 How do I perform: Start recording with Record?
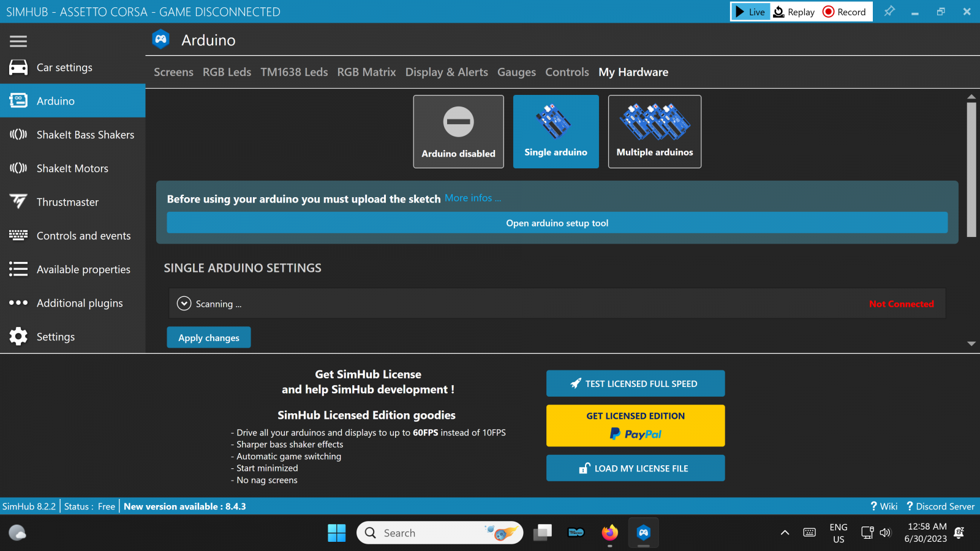click(x=844, y=12)
